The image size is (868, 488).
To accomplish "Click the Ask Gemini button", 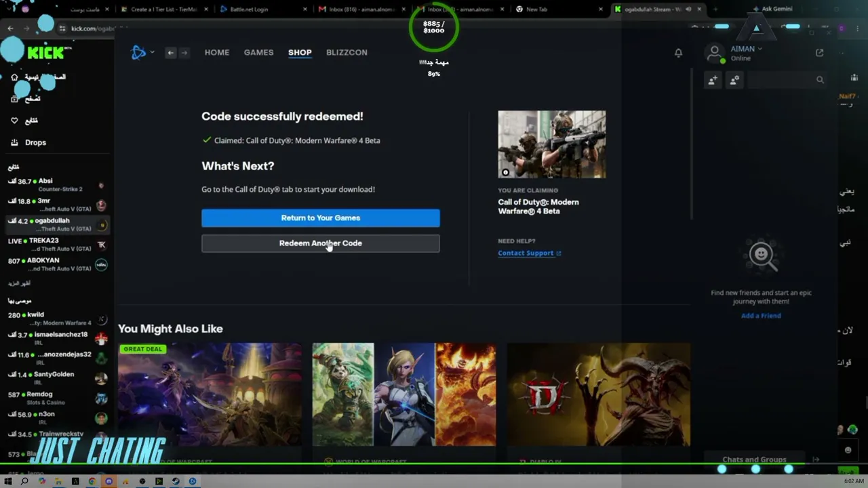I will (772, 9).
